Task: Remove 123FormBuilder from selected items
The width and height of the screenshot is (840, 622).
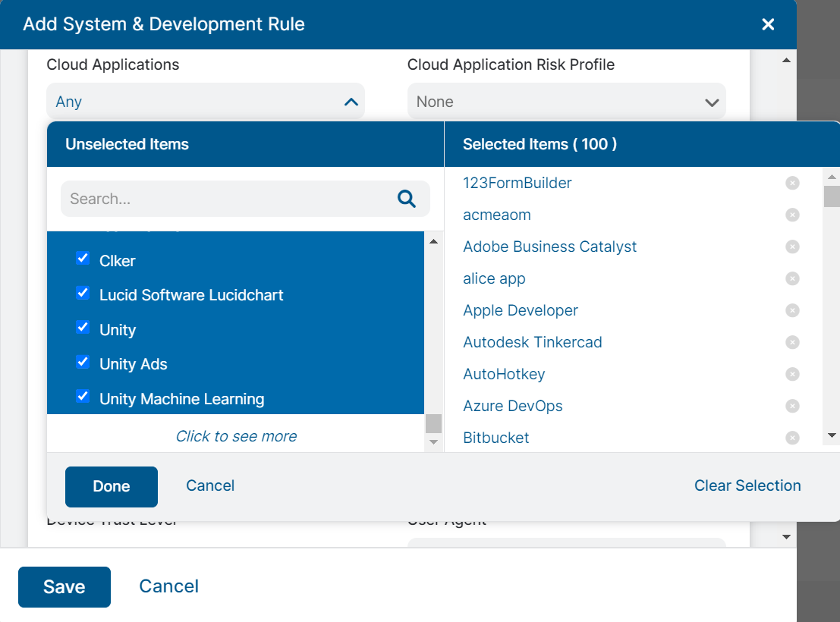Action: tap(792, 183)
